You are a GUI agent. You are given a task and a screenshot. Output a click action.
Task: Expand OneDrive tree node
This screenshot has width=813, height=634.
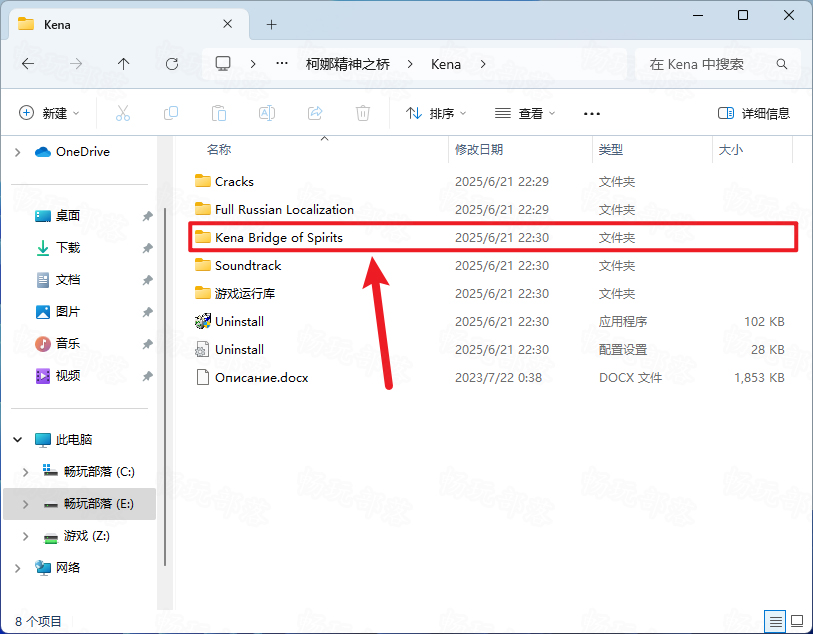click(x=18, y=152)
